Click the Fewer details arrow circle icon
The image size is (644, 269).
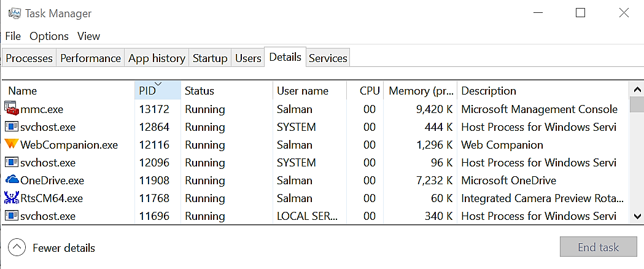pyautogui.click(x=17, y=248)
